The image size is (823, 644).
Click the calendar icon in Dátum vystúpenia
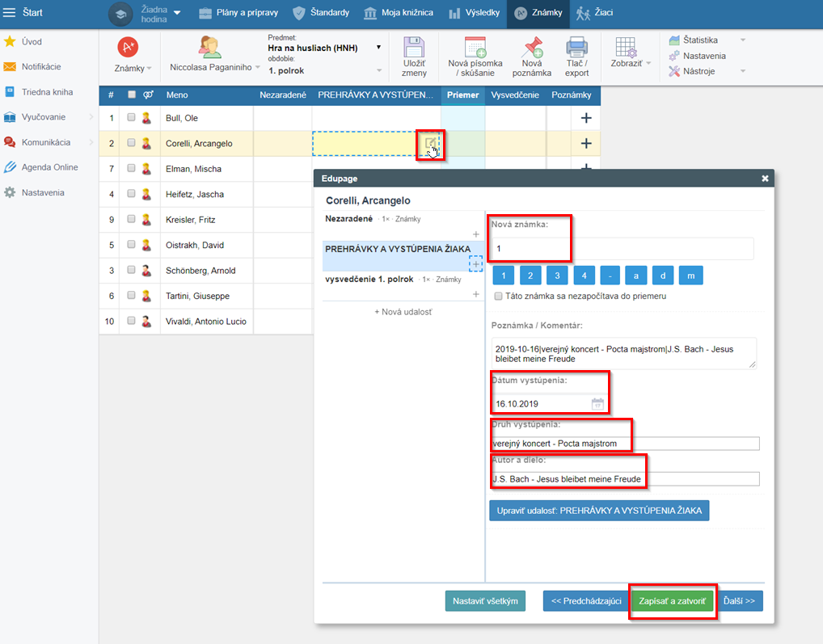[597, 403]
